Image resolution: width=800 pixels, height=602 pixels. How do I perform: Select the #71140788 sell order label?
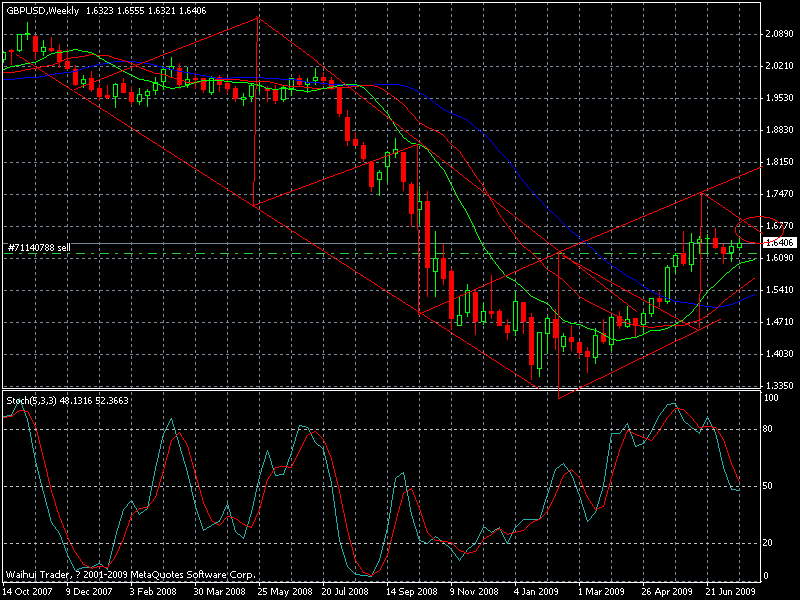click(39, 248)
